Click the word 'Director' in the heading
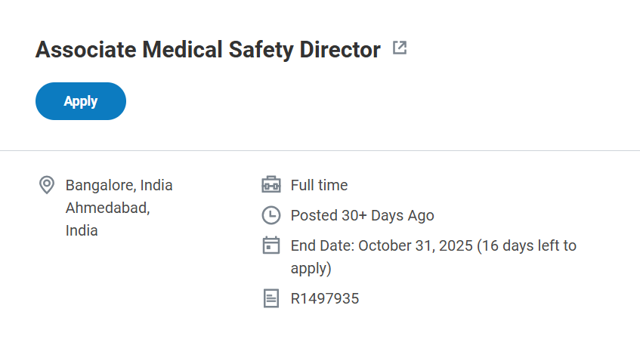This screenshot has width=640, height=364. point(340,50)
